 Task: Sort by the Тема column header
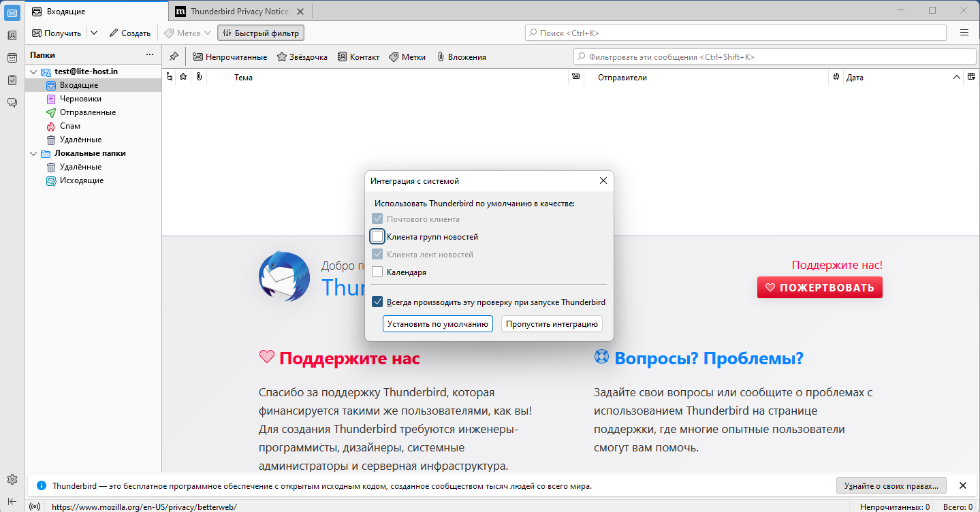(x=388, y=77)
